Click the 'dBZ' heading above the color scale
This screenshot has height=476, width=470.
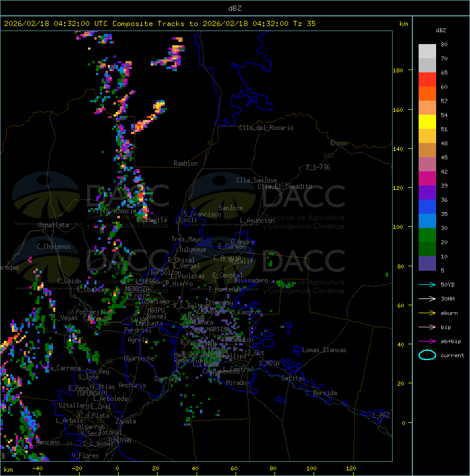click(441, 31)
